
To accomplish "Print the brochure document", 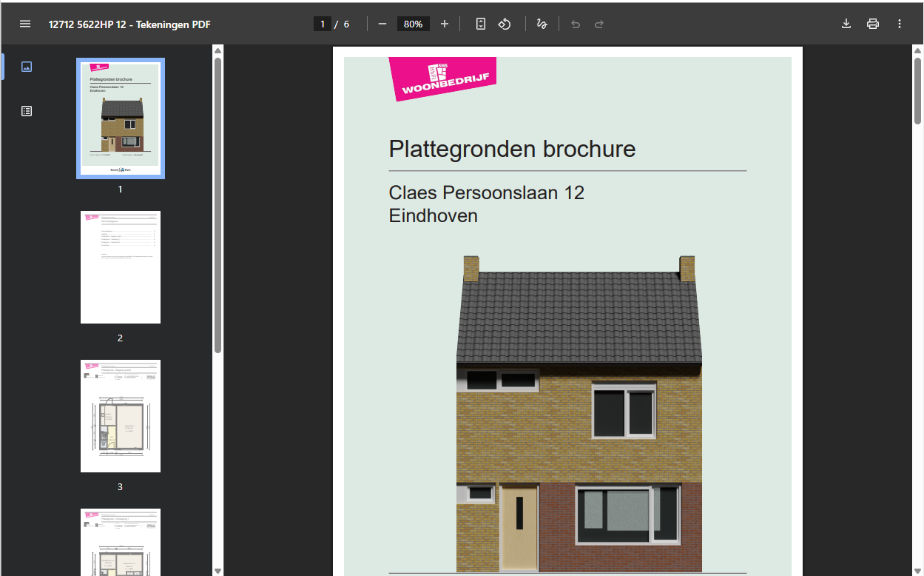I will (872, 23).
